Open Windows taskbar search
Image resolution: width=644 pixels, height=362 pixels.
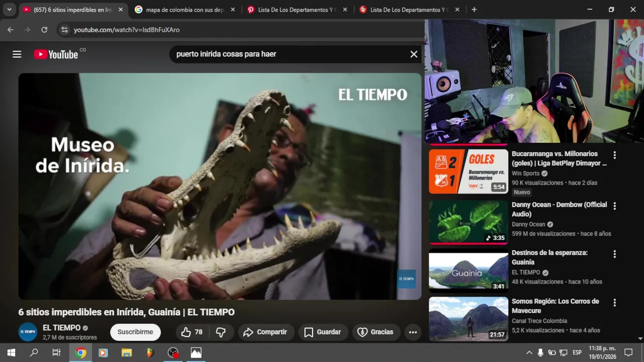(34, 352)
